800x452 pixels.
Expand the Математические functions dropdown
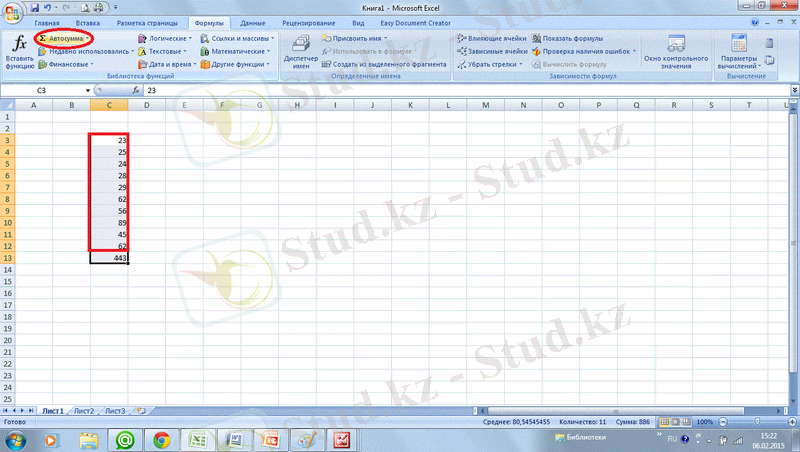click(234, 51)
